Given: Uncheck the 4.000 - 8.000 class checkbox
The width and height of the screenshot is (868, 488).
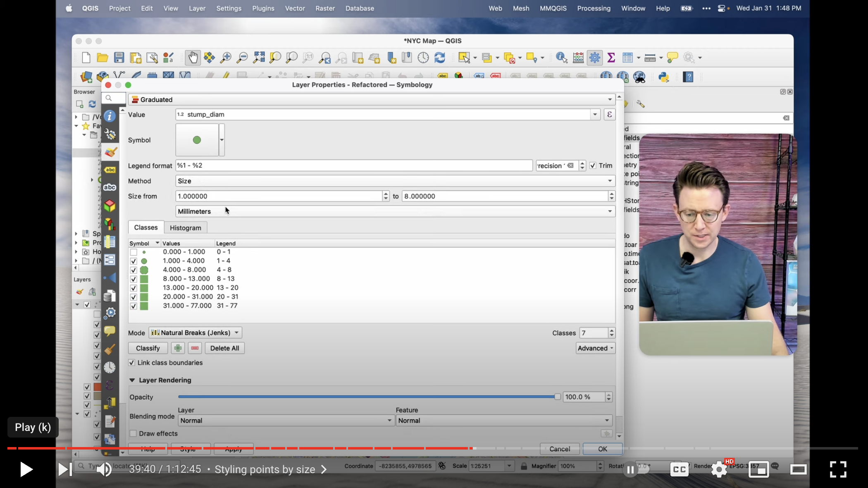Looking at the screenshot, I should [134, 270].
